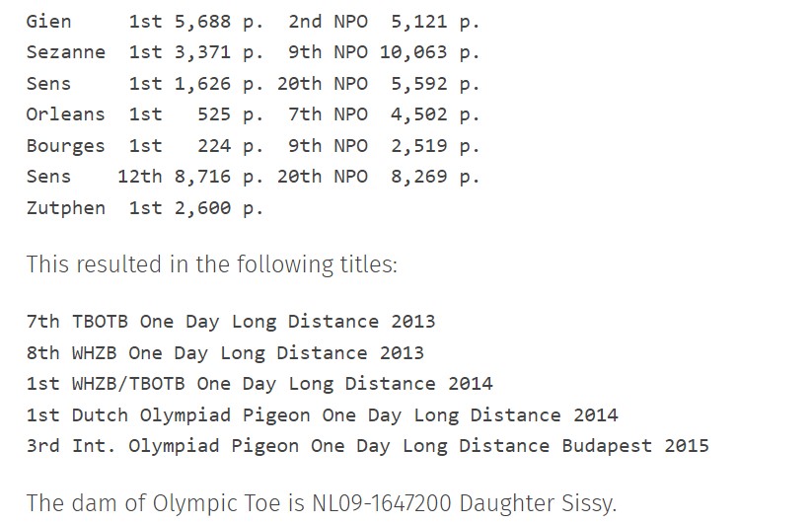Click the 7th NPO 4,502 p. Orleans value
This screenshot has width=812, height=524.
point(384,114)
